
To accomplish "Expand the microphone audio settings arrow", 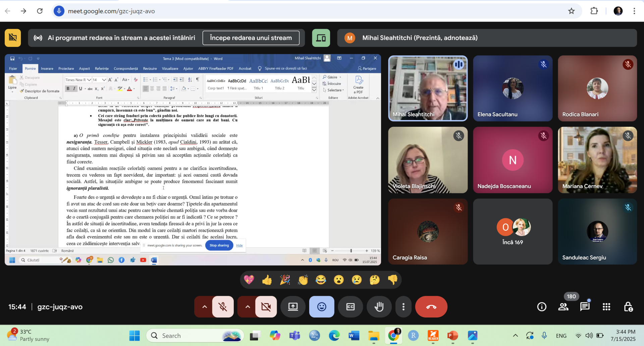I will click(204, 307).
